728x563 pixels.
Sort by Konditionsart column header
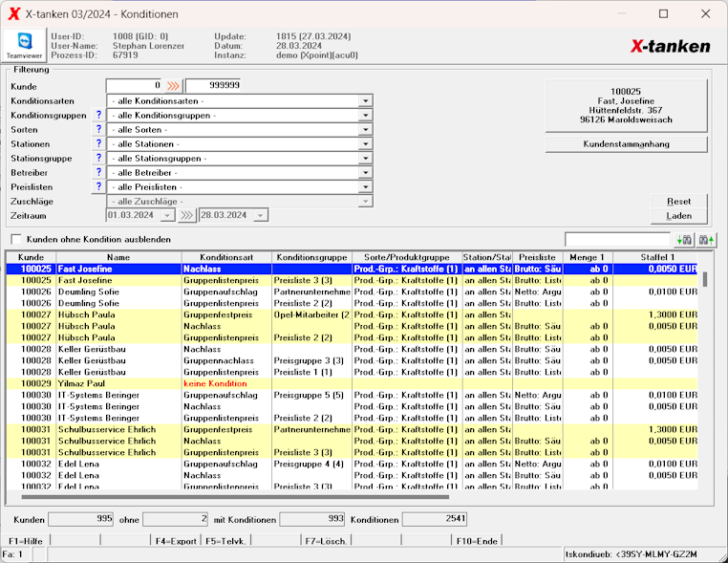[x=226, y=257]
